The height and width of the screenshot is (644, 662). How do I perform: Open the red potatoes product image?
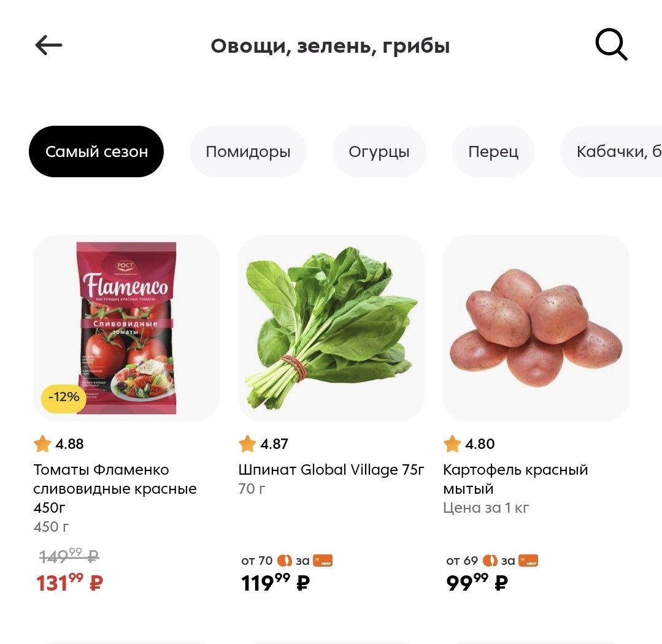click(536, 328)
